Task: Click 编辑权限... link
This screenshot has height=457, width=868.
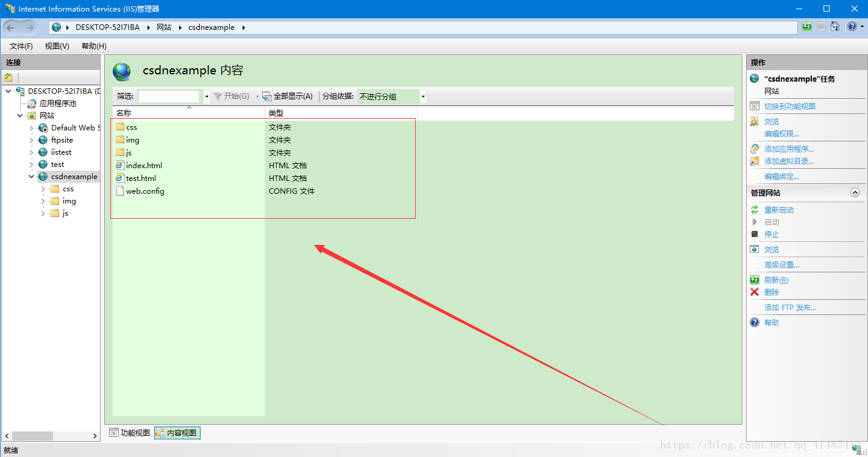Action: 781,133
